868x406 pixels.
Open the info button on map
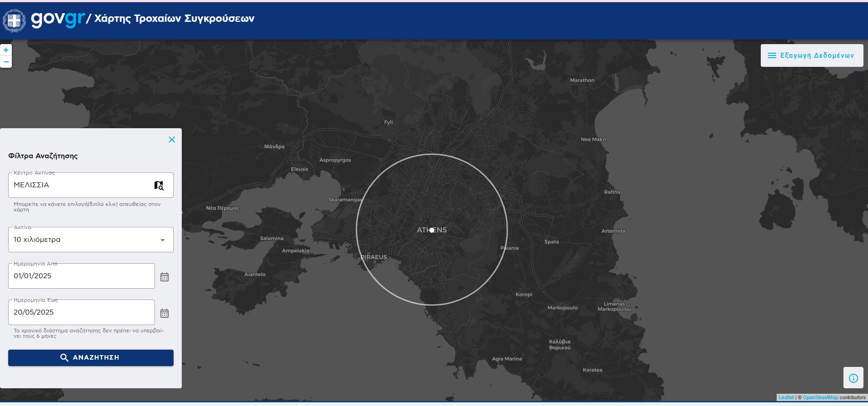(x=853, y=378)
